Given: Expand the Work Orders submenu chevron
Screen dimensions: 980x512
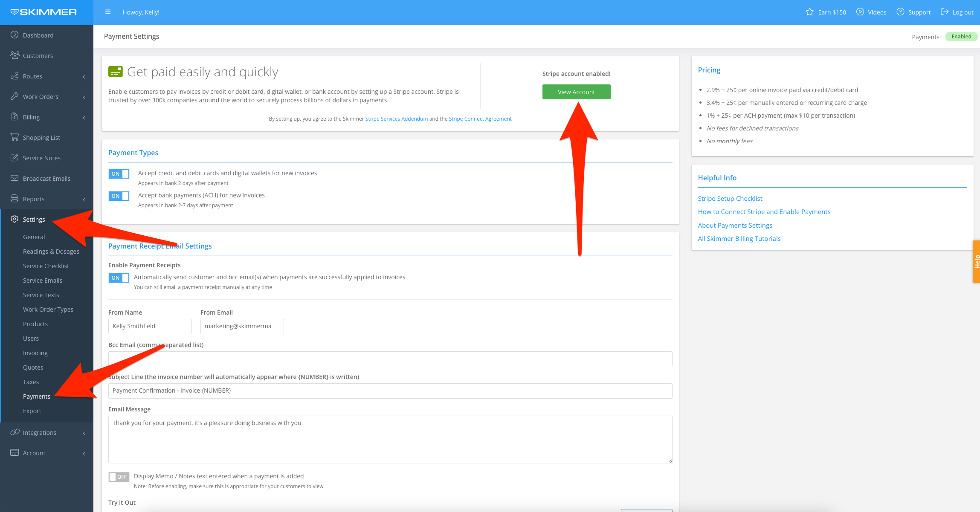Looking at the screenshot, I should click(84, 97).
